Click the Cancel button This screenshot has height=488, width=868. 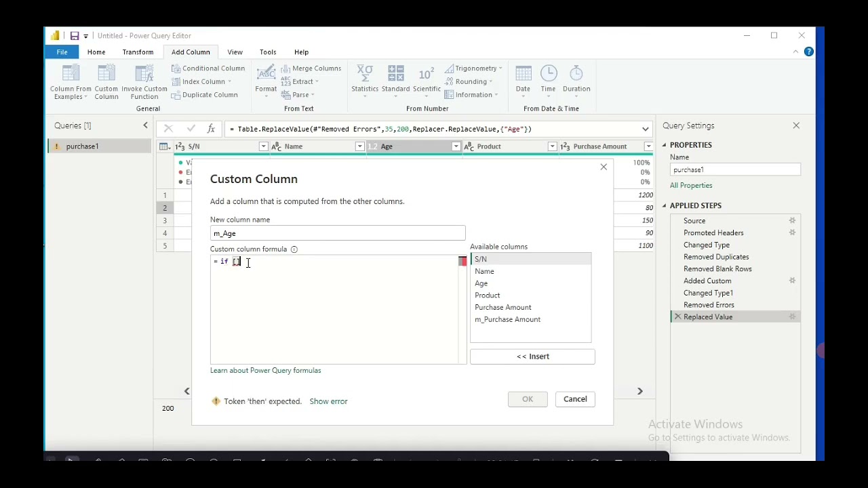[x=575, y=399]
